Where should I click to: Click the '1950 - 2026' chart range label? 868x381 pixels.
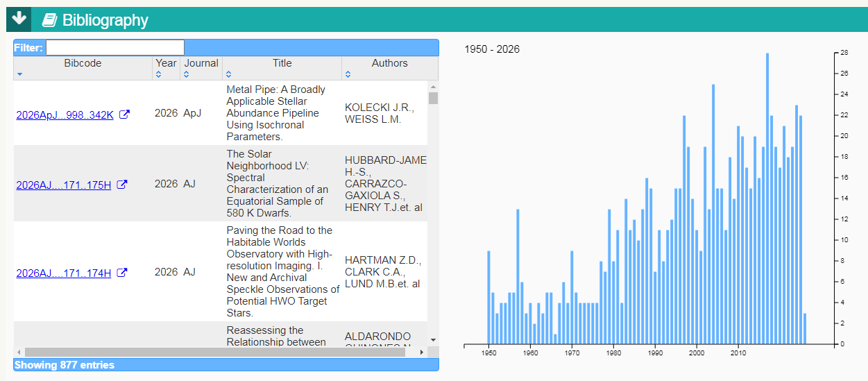click(492, 49)
